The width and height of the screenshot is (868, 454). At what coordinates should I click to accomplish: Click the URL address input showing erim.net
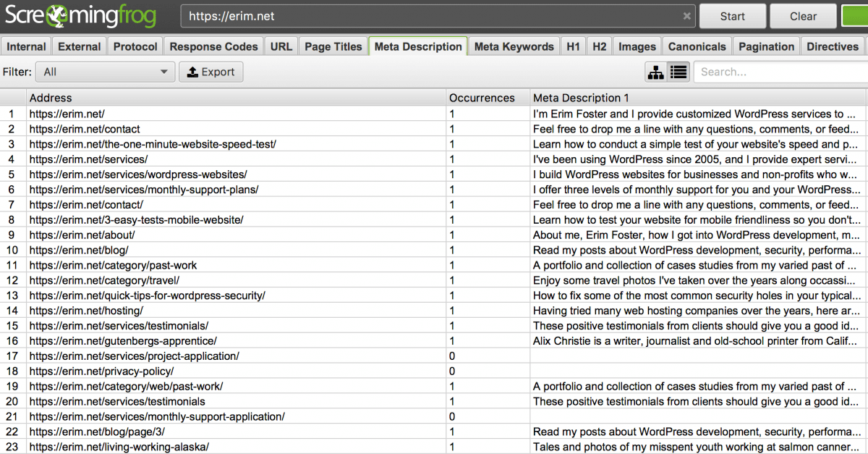click(434, 15)
